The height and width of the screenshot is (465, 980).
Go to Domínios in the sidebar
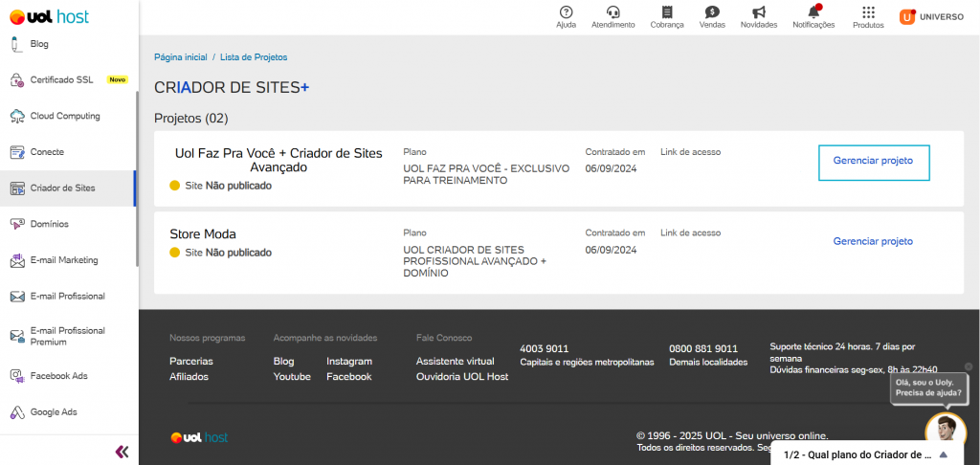tap(50, 225)
